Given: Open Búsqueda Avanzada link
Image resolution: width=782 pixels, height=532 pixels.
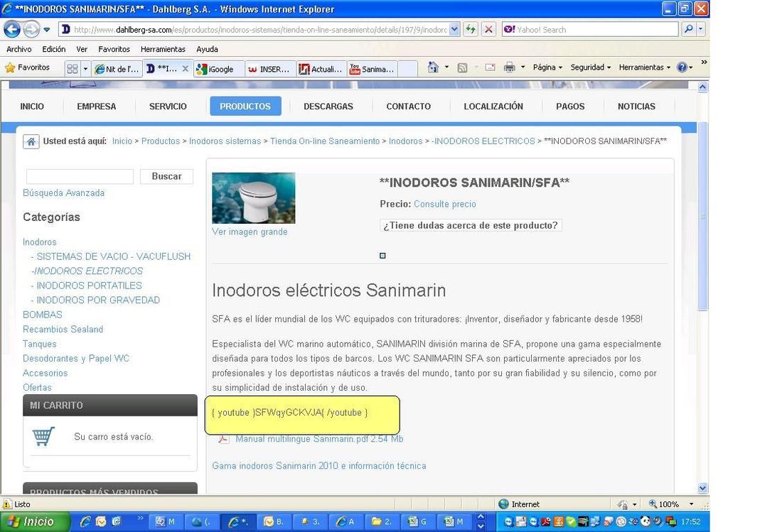Looking at the screenshot, I should pos(63,192).
